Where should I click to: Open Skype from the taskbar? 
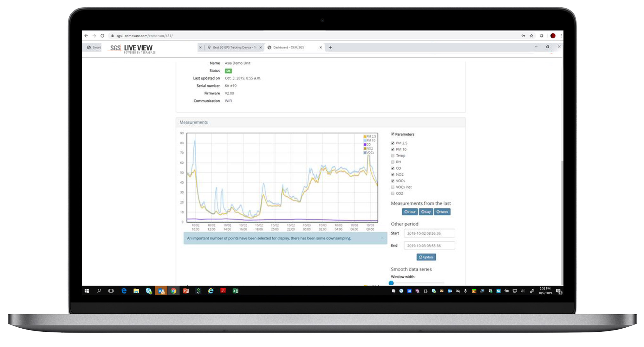[x=149, y=291]
